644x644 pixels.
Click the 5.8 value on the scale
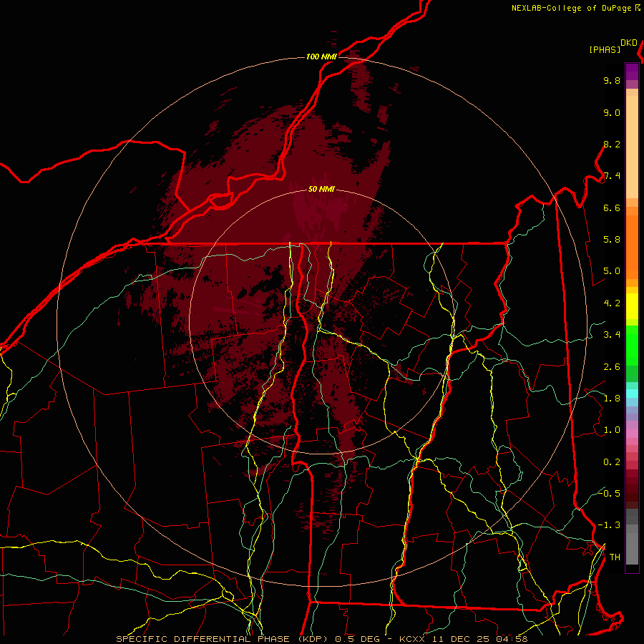(612, 240)
